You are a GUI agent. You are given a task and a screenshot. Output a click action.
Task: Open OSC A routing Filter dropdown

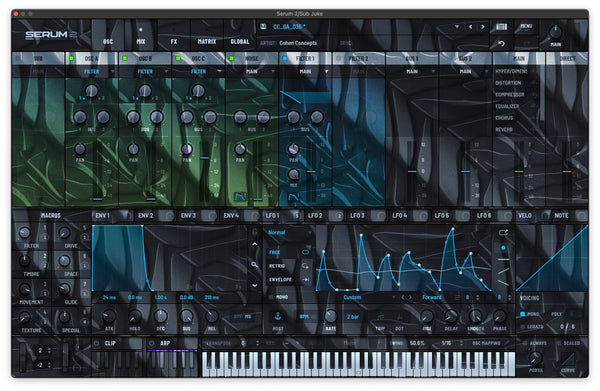pyautogui.click(x=92, y=72)
